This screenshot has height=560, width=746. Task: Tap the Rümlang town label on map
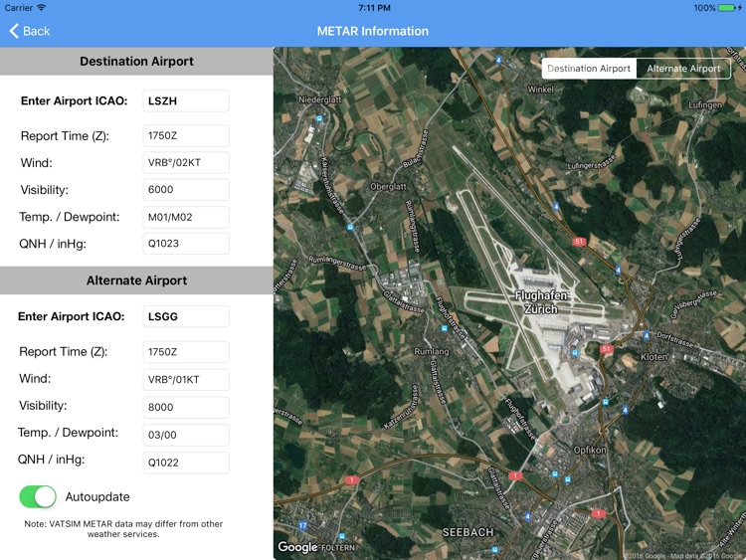coord(431,351)
